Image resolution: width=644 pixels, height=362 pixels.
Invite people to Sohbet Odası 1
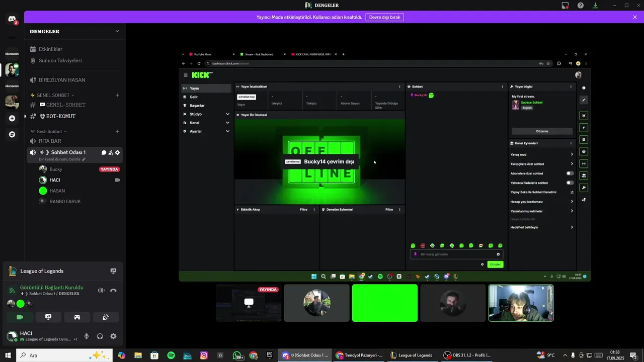111,152
